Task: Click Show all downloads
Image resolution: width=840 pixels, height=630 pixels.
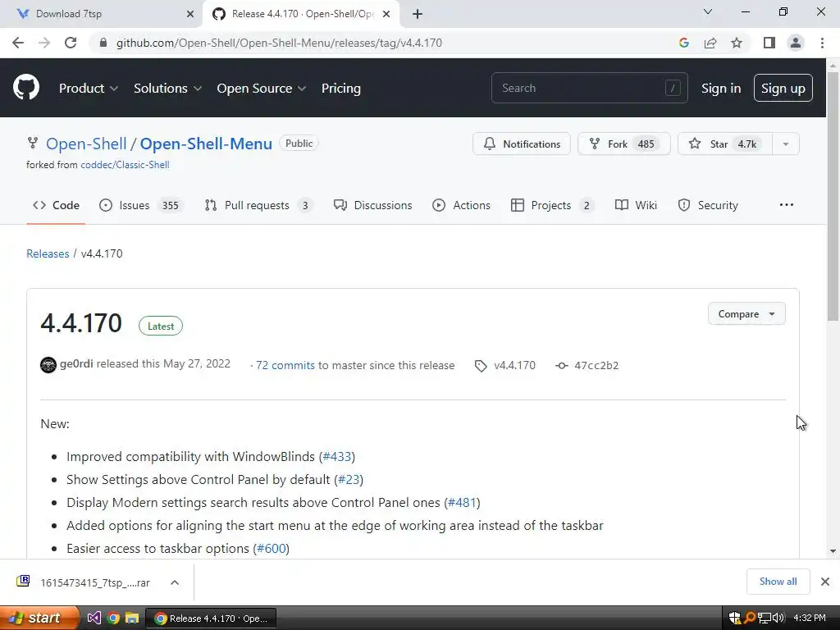Action: point(778,582)
